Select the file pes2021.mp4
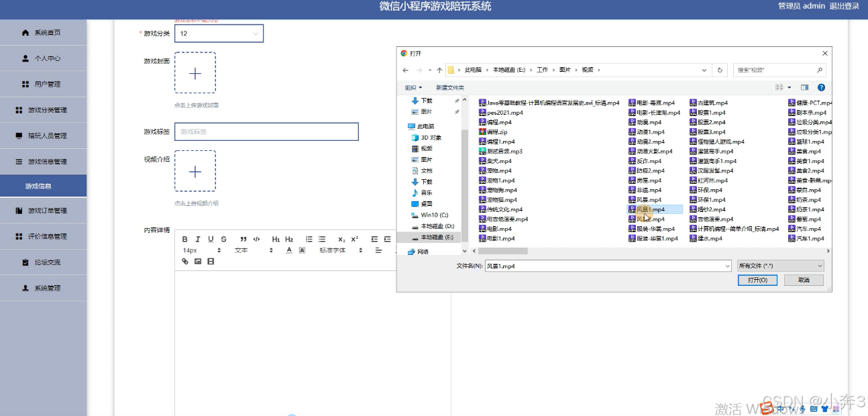This screenshot has height=416, width=868. (500, 113)
